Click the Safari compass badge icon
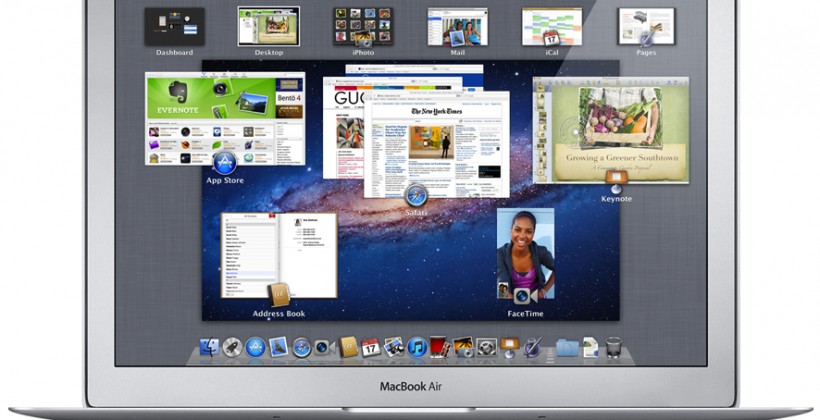 (416, 196)
